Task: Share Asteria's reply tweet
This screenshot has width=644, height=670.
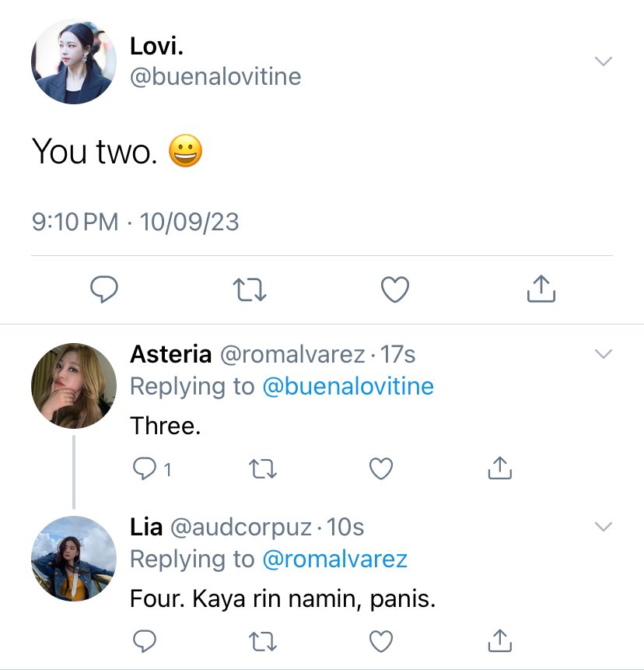Action: 499,468
